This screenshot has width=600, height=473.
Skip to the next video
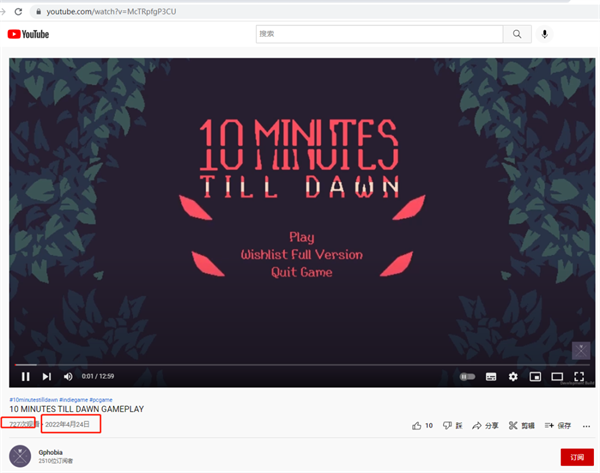[x=47, y=377]
